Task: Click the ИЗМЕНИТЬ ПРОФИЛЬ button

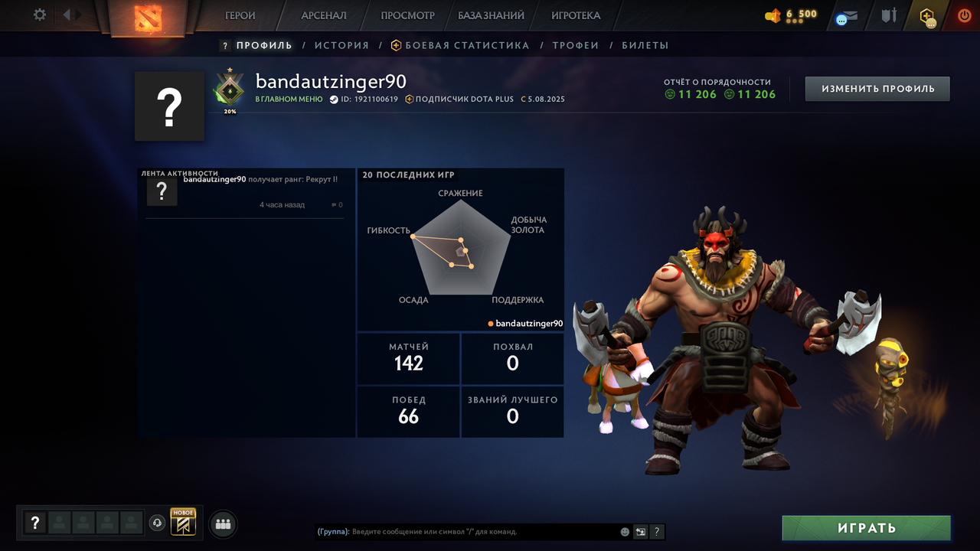Action: (877, 89)
